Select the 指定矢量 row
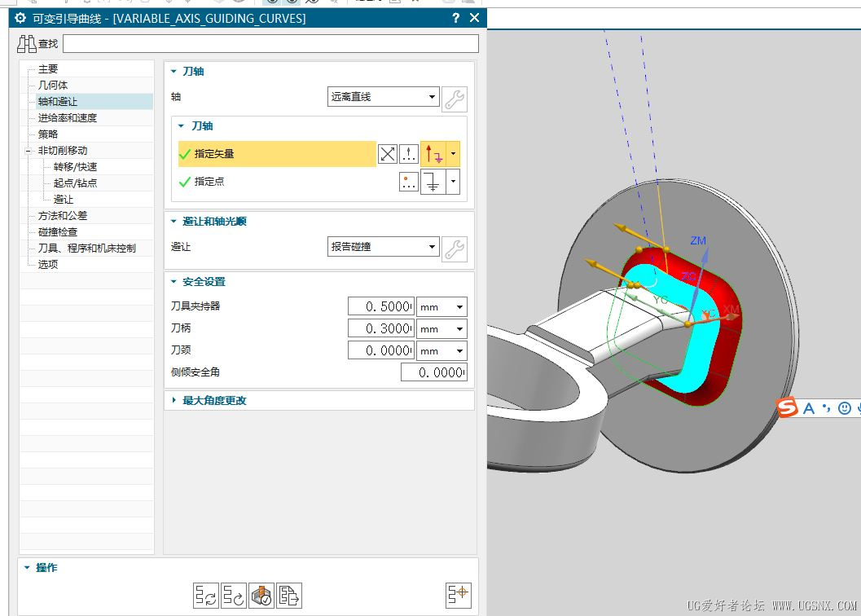 (x=277, y=154)
